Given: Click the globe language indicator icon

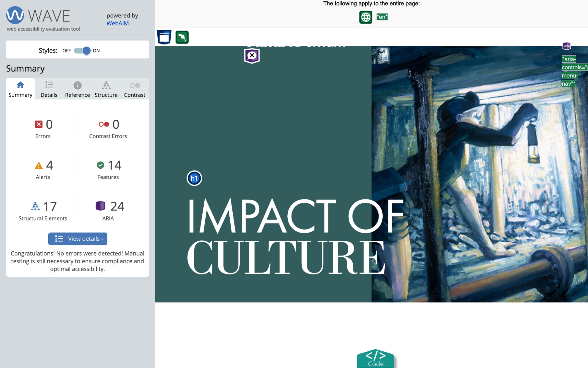Looking at the screenshot, I should tap(366, 16).
